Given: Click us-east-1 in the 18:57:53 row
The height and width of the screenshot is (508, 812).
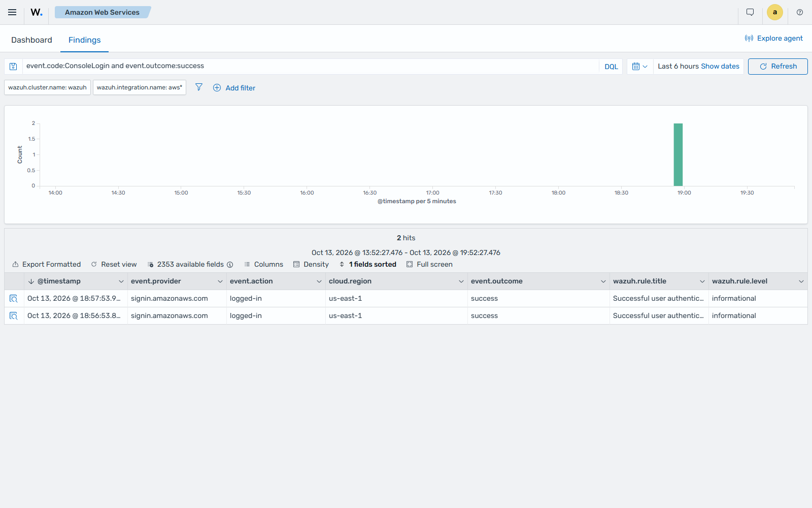Looking at the screenshot, I should (346, 298).
